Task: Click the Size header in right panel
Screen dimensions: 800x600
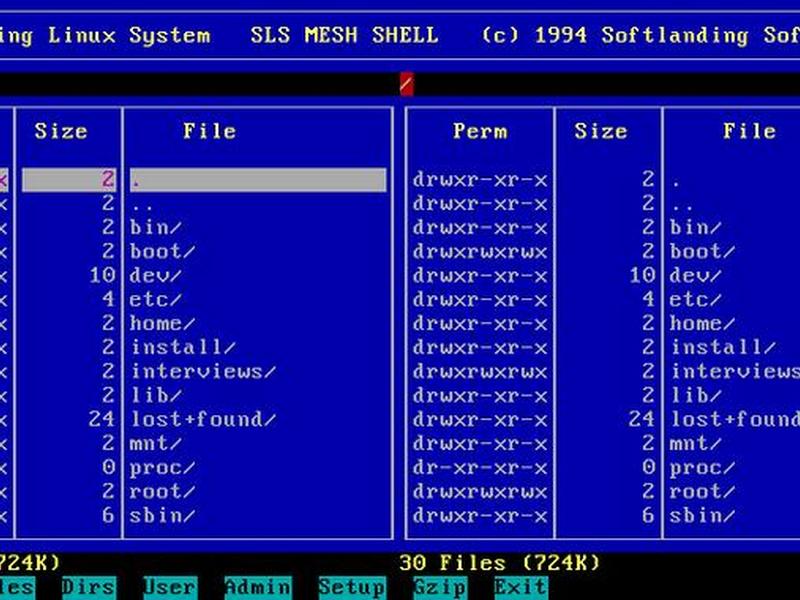Action: coord(601,132)
